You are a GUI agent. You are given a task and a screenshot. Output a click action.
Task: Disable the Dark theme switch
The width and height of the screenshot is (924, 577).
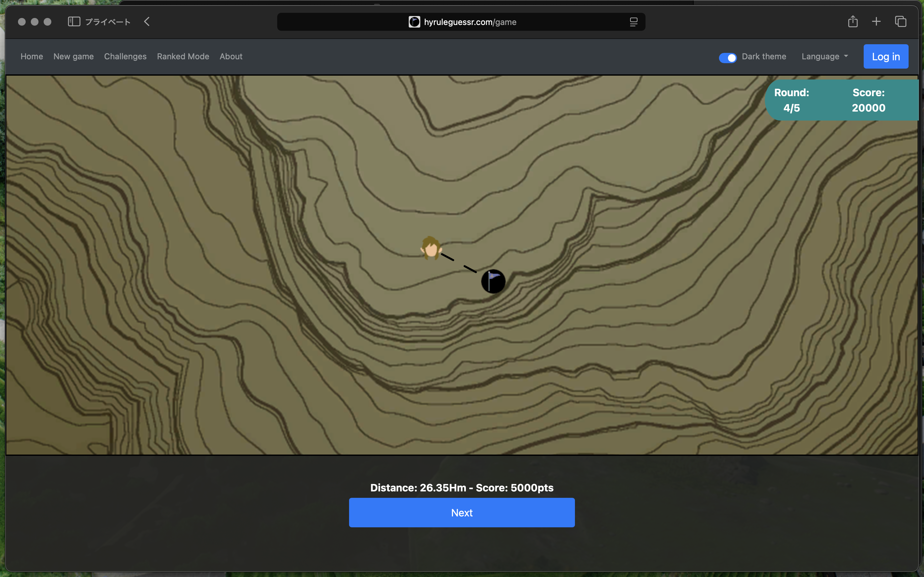(727, 57)
